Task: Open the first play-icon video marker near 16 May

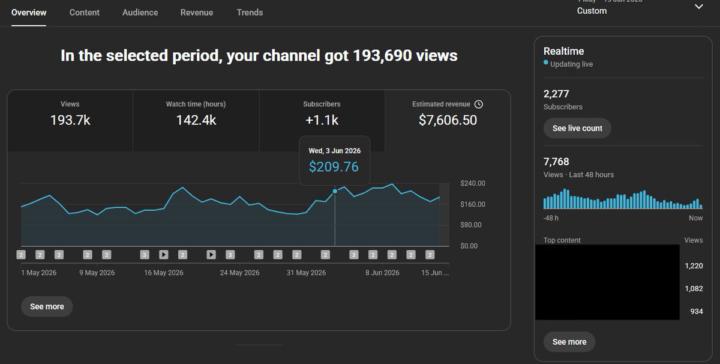Action: pyautogui.click(x=163, y=255)
